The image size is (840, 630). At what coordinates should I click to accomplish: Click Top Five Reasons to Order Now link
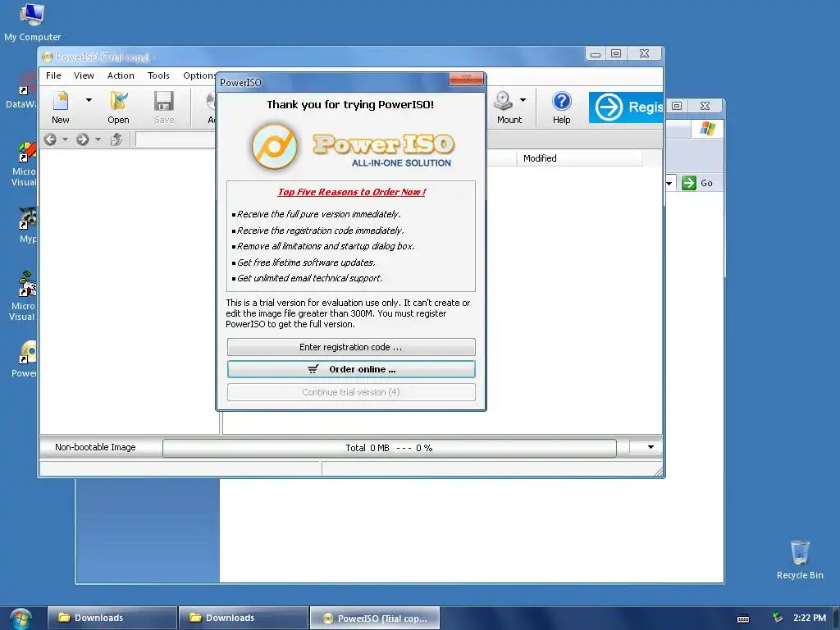point(351,192)
